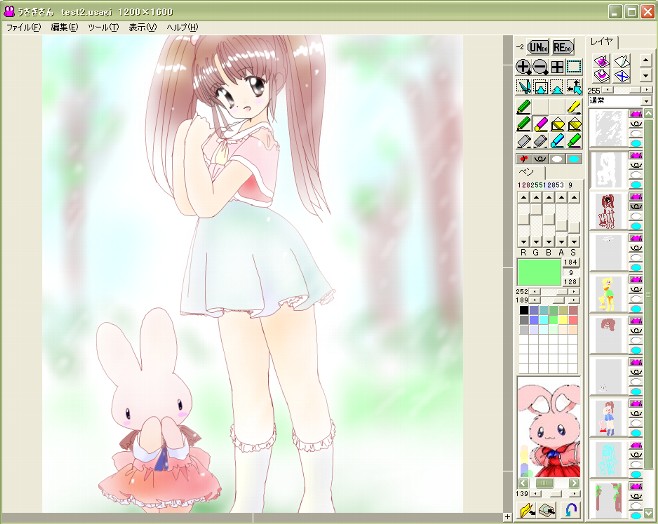
Task: Click the zoom out magnifier icon
Action: [x=540, y=67]
